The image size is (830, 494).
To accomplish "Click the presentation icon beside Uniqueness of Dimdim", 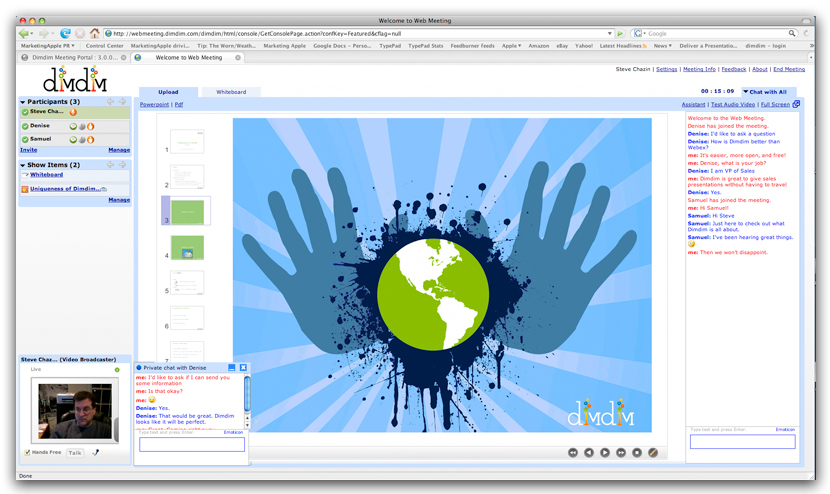I will (x=24, y=189).
